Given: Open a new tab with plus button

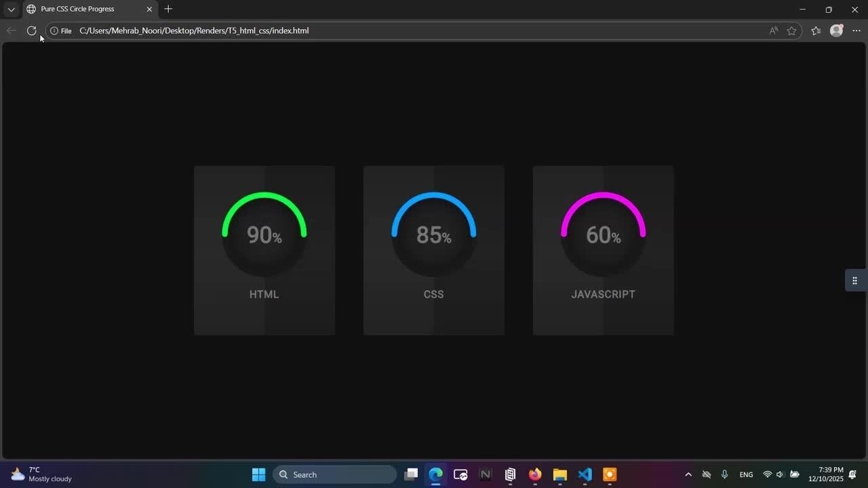Looking at the screenshot, I should [168, 9].
